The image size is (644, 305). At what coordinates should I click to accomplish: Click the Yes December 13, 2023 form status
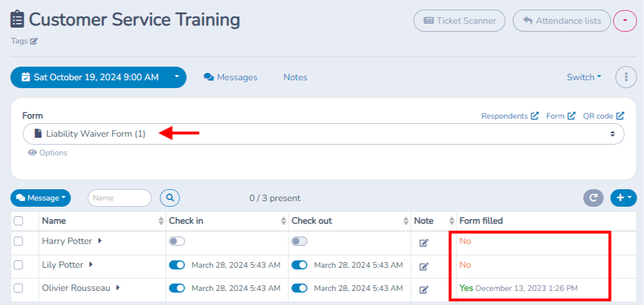tap(519, 288)
